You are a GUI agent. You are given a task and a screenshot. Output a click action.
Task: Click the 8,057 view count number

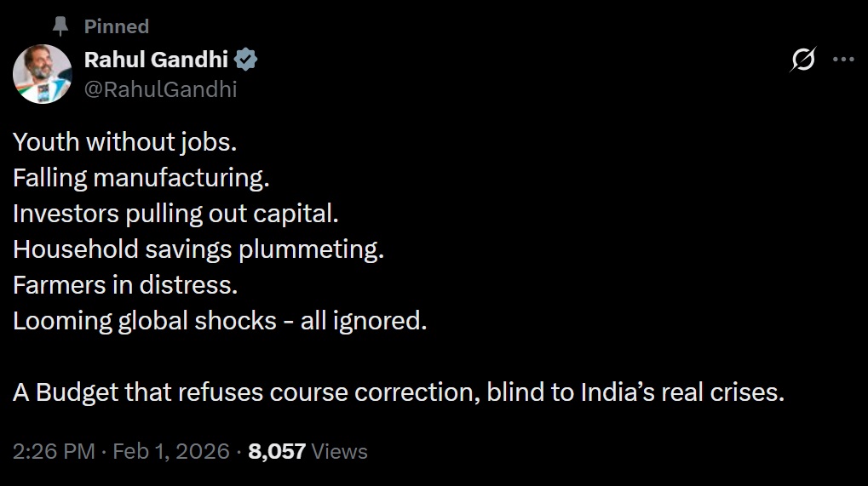point(277,451)
